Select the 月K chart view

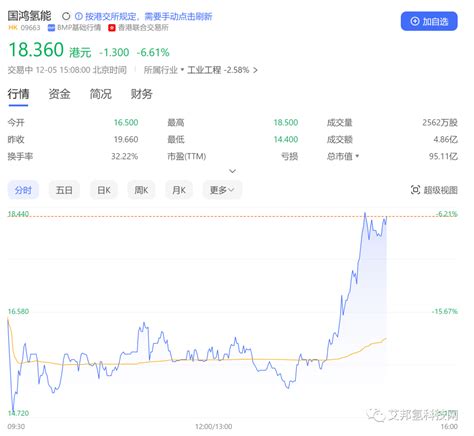coord(179,190)
